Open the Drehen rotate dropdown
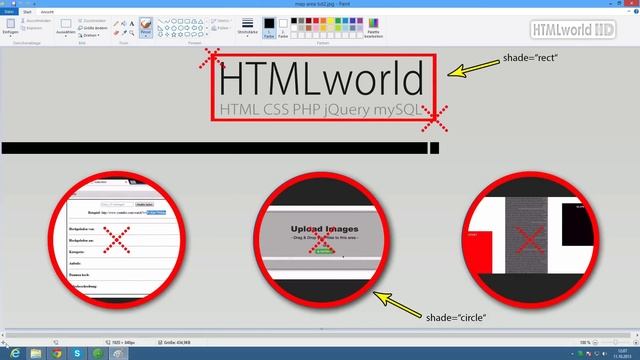 coord(89,36)
